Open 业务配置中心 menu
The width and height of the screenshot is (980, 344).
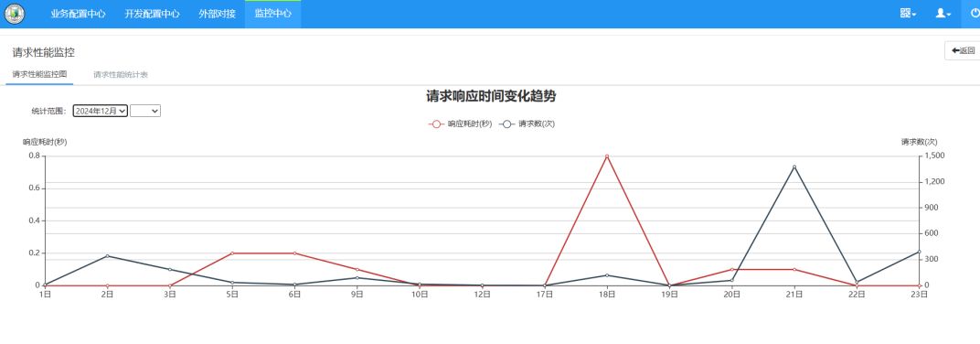tap(78, 14)
